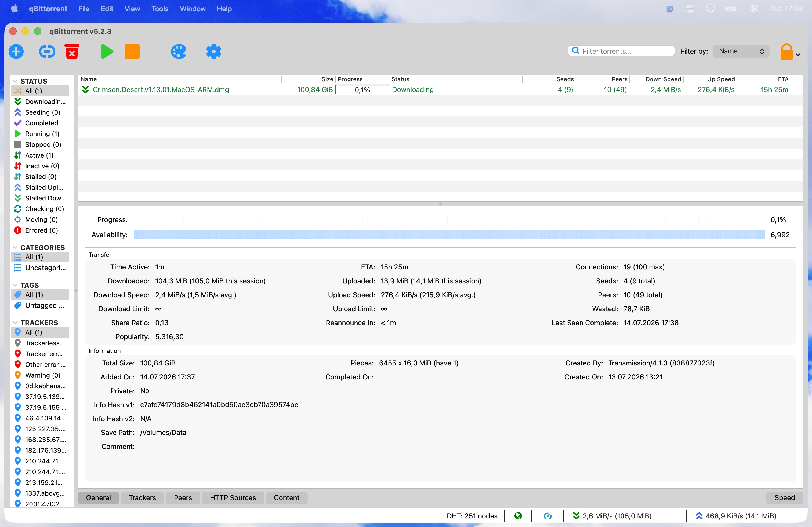Select the Seeding (0) status filter
The height and width of the screenshot is (527, 812).
(40, 112)
